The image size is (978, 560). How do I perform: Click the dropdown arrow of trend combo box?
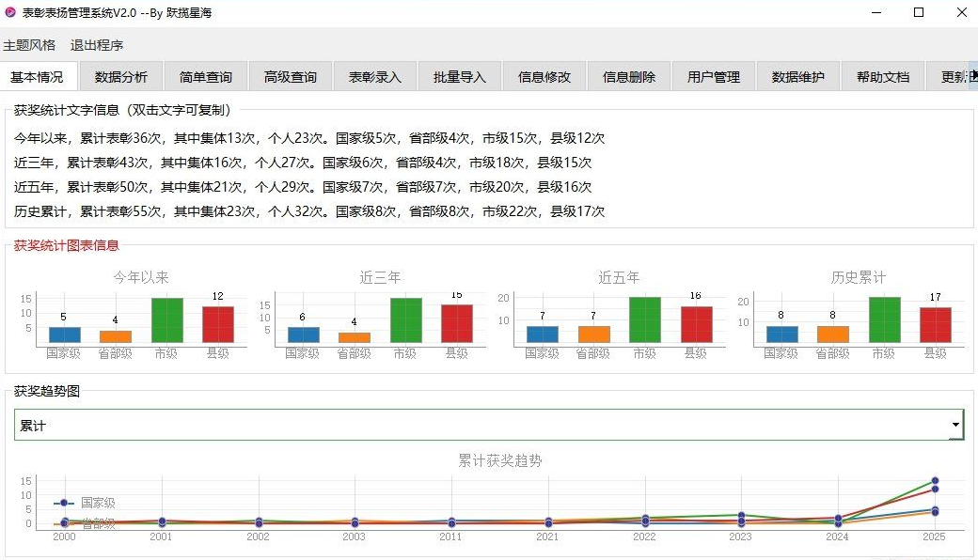pos(955,425)
